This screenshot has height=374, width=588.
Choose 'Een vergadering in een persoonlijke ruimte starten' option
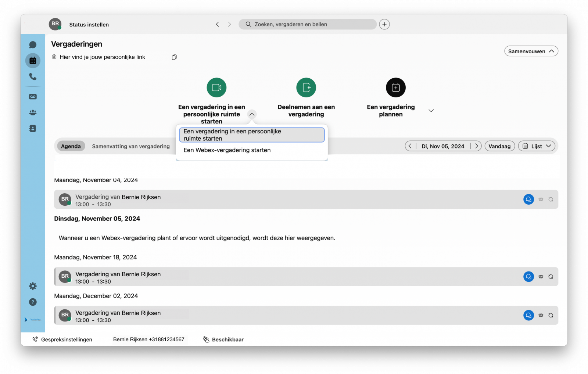pos(252,135)
